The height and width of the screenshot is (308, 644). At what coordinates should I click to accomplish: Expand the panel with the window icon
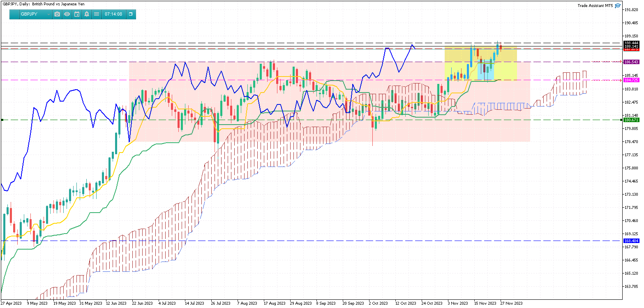131,14
